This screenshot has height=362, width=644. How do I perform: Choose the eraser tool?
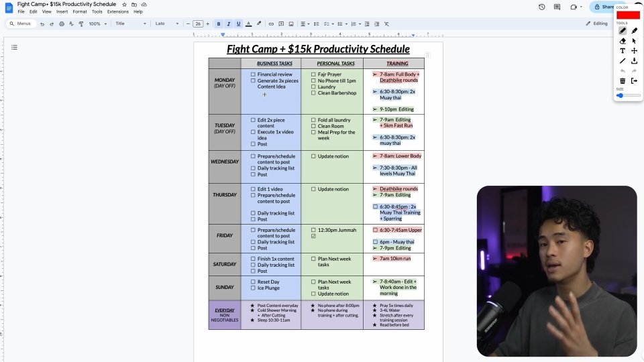tap(622, 41)
